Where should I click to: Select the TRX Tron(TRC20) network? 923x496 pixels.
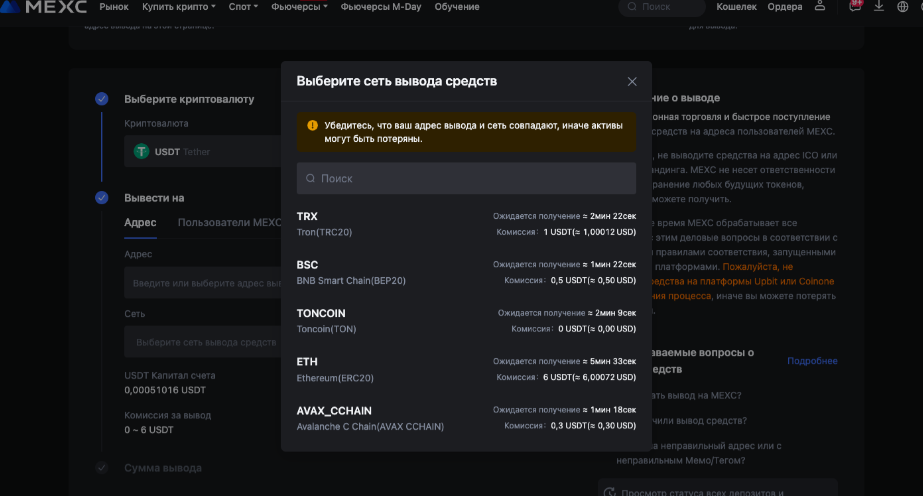tap(466, 224)
